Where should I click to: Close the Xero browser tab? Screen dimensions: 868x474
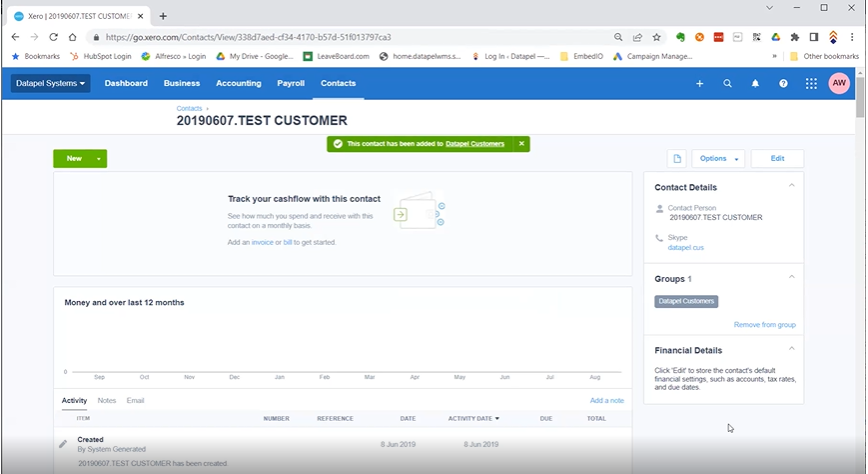pyautogui.click(x=141, y=16)
